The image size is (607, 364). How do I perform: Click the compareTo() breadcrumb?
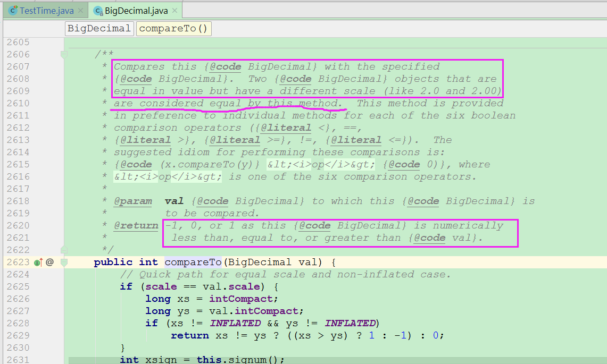coord(173,28)
